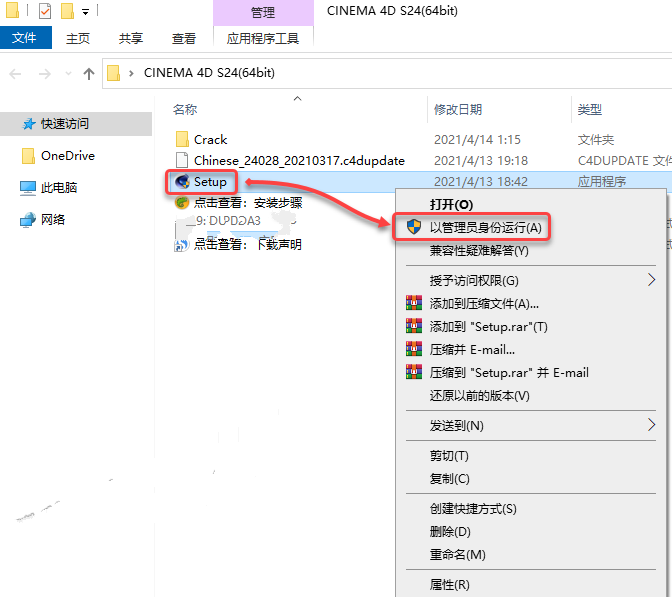Click date 2021/4/13 19:18 cell

481,161
